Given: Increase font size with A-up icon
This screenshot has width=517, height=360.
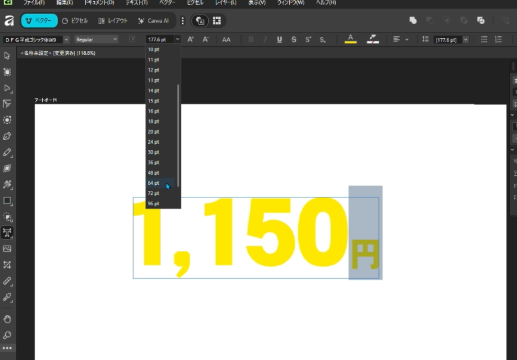Looking at the screenshot, I should point(190,39).
